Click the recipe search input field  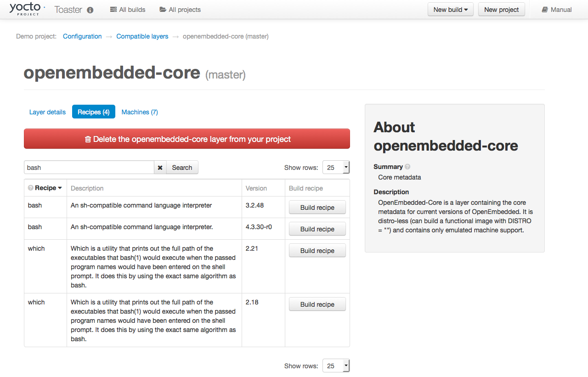89,168
